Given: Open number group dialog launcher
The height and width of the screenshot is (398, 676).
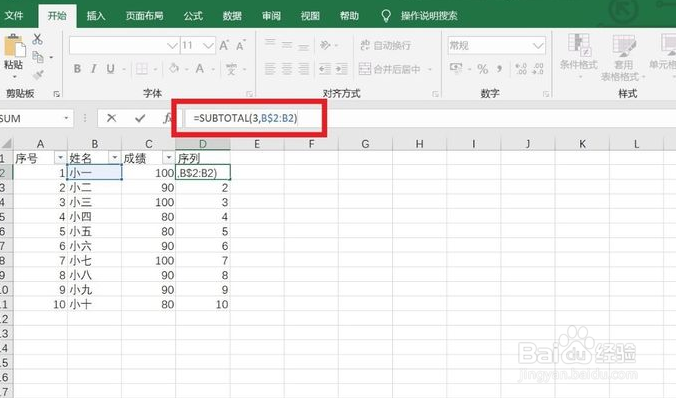Looking at the screenshot, I should tap(546, 94).
